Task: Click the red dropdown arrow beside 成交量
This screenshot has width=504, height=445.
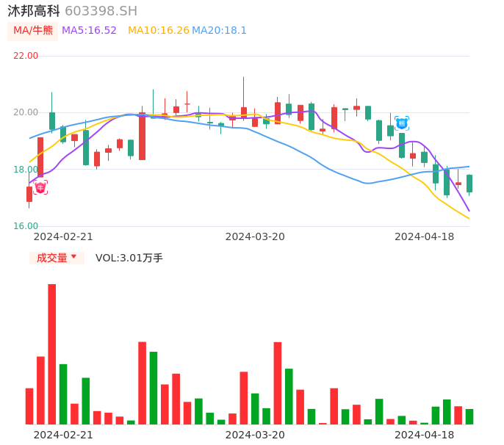Action: point(74,258)
